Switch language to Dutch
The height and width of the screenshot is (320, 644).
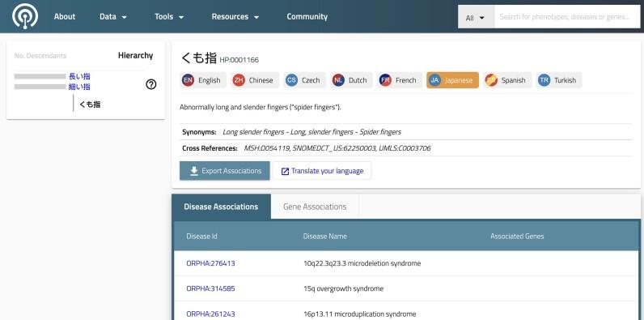pyautogui.click(x=352, y=80)
